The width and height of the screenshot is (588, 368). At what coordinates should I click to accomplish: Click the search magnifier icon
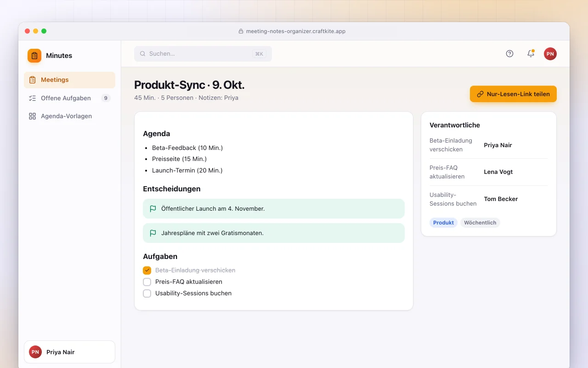143,54
